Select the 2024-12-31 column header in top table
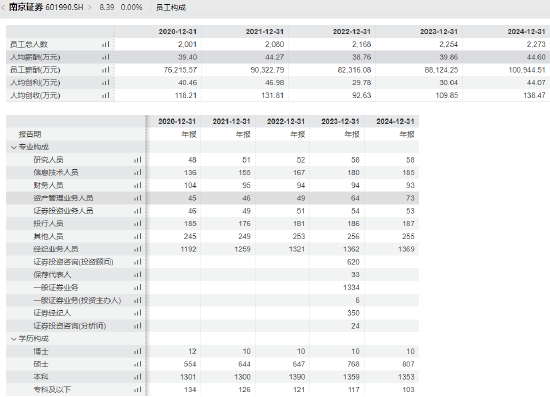Image resolution: width=550 pixels, height=397 pixels. click(526, 32)
